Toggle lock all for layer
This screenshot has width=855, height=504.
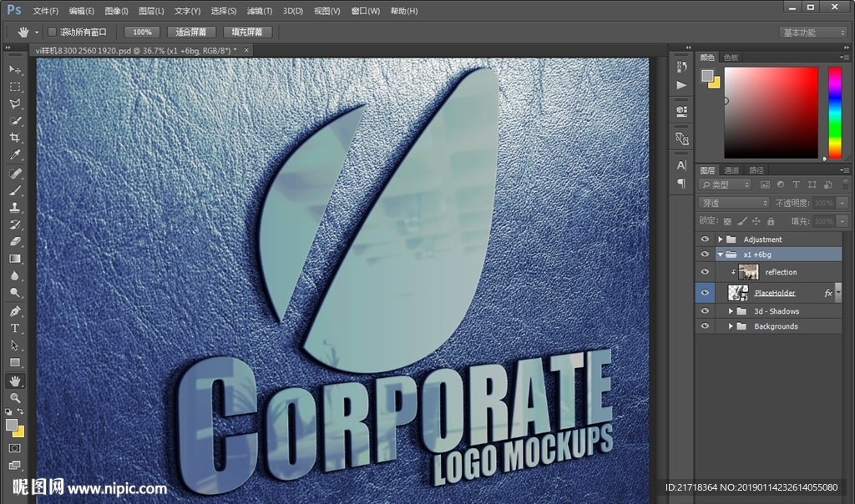point(771,221)
